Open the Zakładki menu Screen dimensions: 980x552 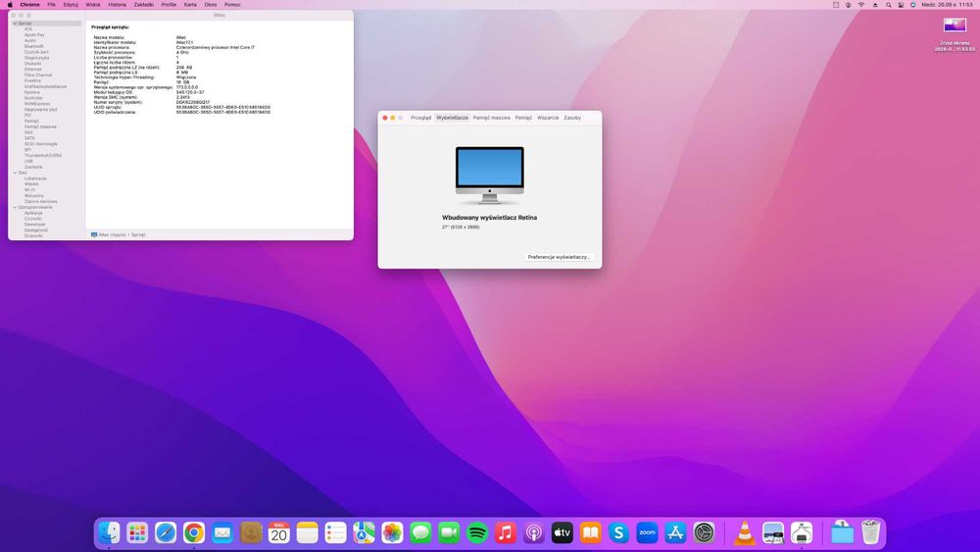coord(144,4)
